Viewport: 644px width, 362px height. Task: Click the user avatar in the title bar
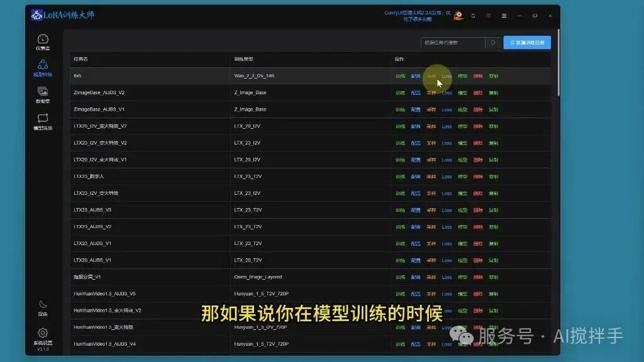click(458, 16)
